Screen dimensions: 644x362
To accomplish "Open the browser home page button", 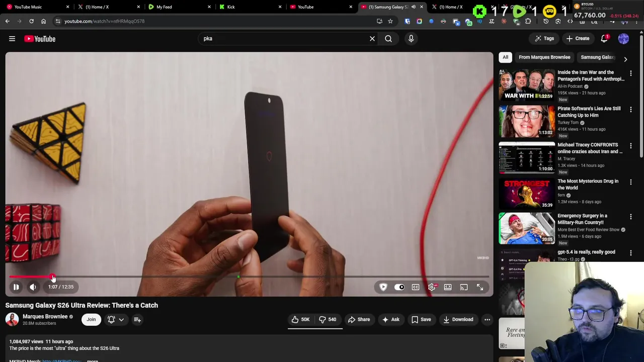I will click(43, 21).
